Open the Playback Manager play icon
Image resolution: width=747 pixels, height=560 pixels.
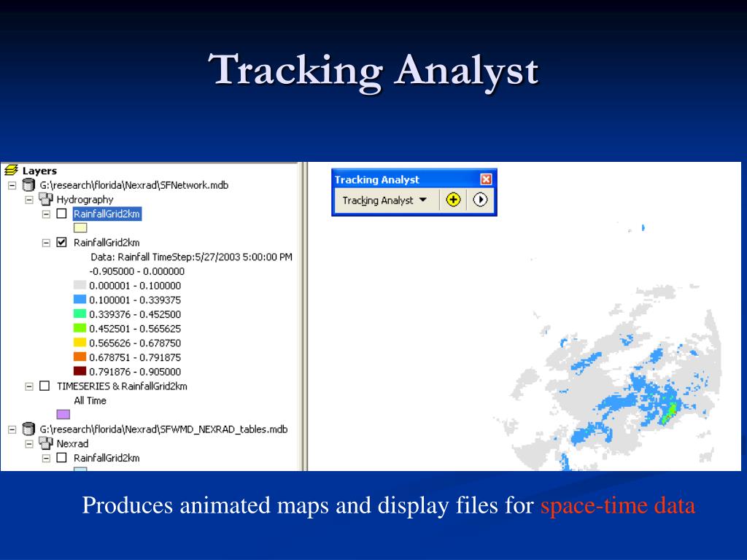pos(480,200)
